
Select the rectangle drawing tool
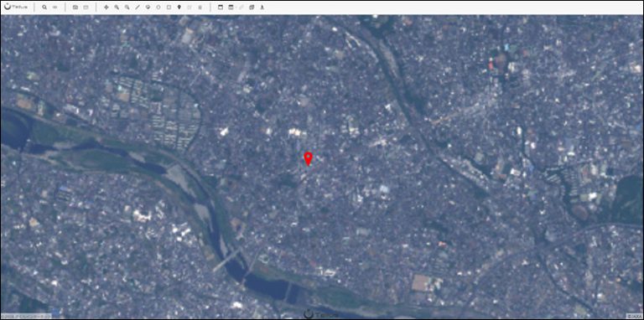coord(169,8)
